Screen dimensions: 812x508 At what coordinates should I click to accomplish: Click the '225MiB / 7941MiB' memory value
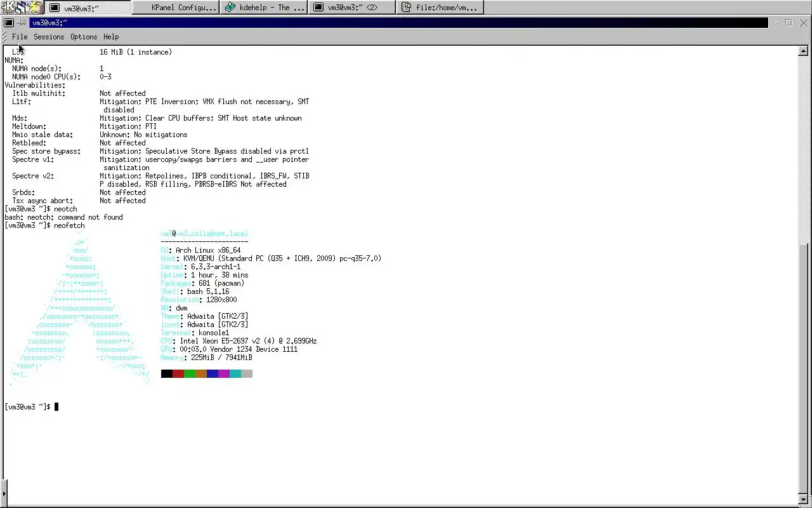pyautogui.click(x=221, y=358)
